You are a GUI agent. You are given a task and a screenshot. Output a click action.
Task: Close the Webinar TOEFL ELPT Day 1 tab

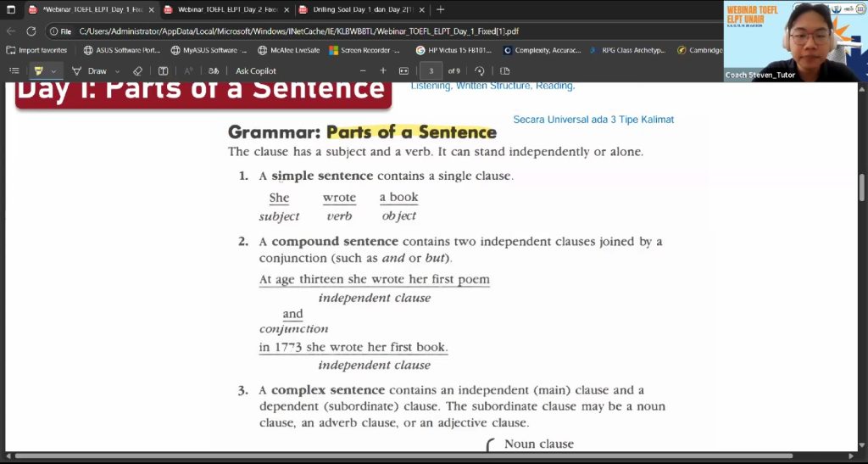point(151,10)
